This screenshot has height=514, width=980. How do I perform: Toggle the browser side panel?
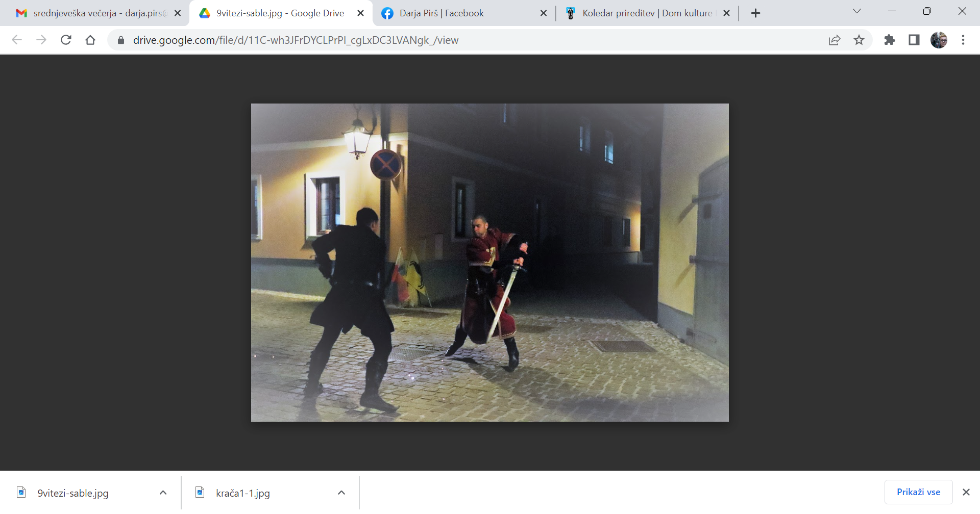click(x=914, y=40)
